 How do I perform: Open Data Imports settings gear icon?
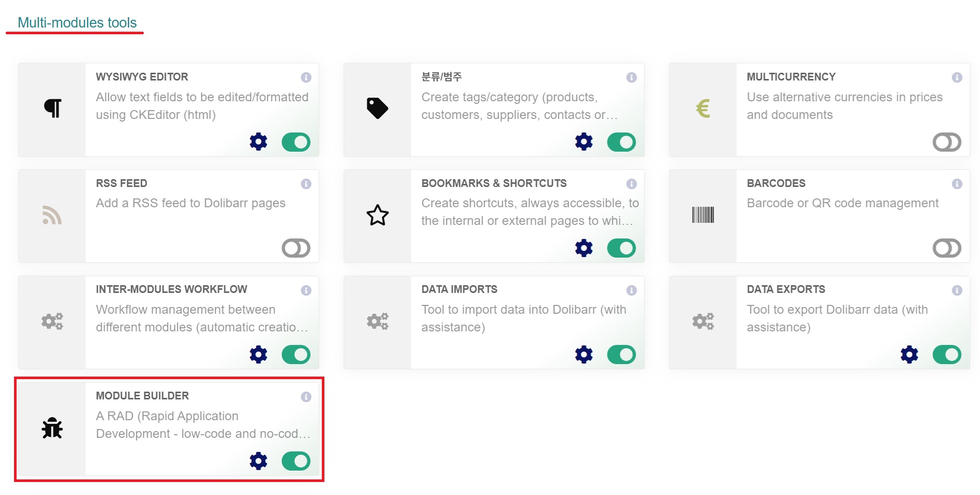coord(584,354)
